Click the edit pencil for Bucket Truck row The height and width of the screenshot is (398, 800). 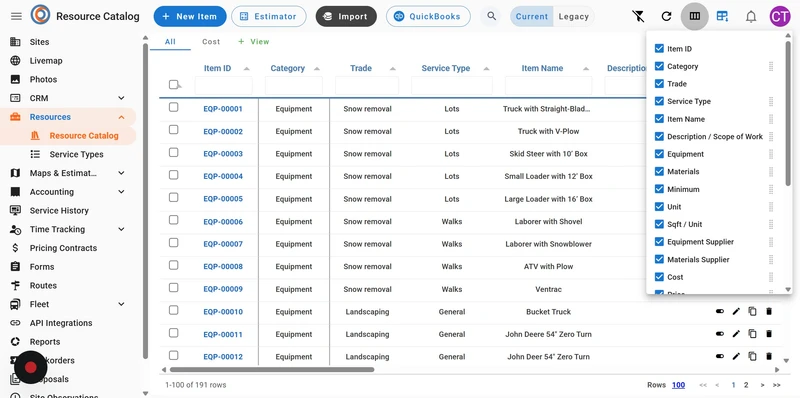[736, 311]
